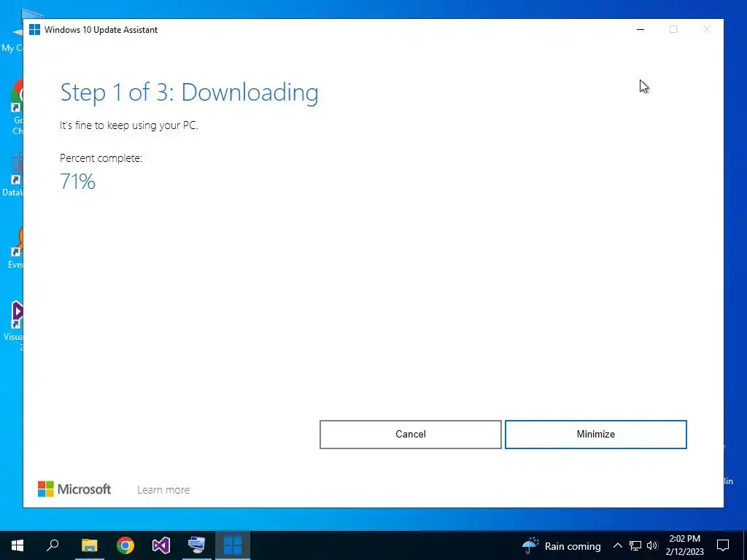747x560 pixels.
Task: Open the notification center icon
Action: (723, 545)
